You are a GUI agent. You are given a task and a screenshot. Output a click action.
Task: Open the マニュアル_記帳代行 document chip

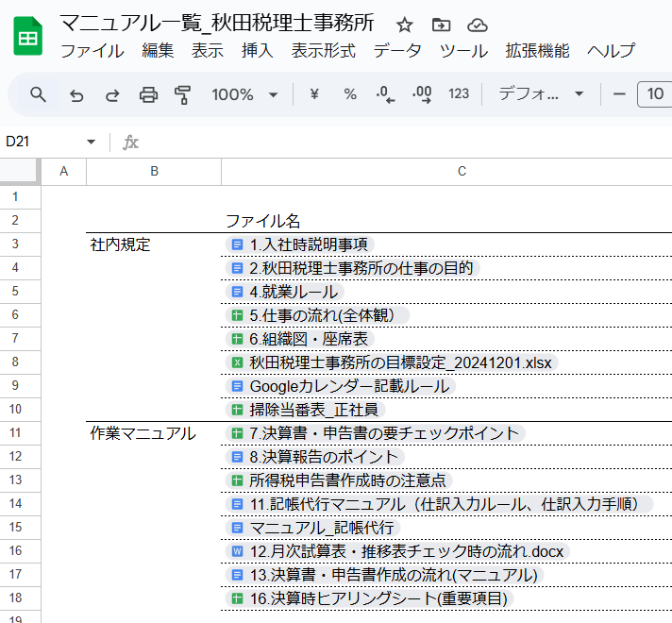[312, 528]
